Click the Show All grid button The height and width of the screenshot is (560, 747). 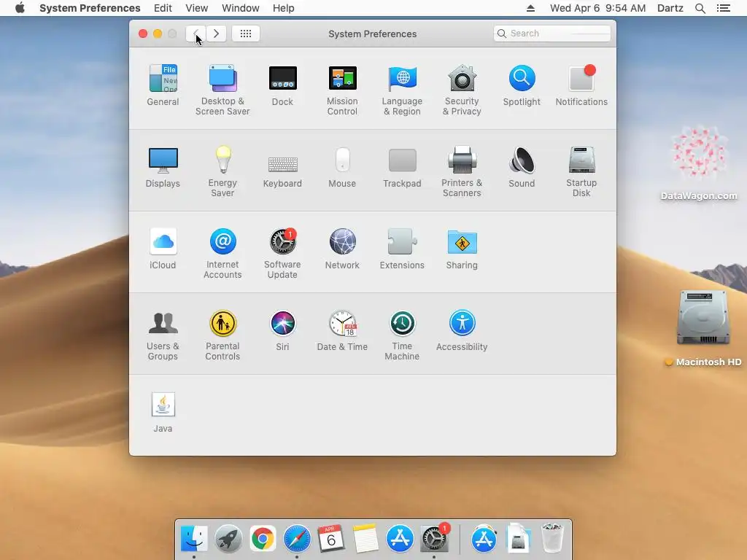[x=246, y=34]
